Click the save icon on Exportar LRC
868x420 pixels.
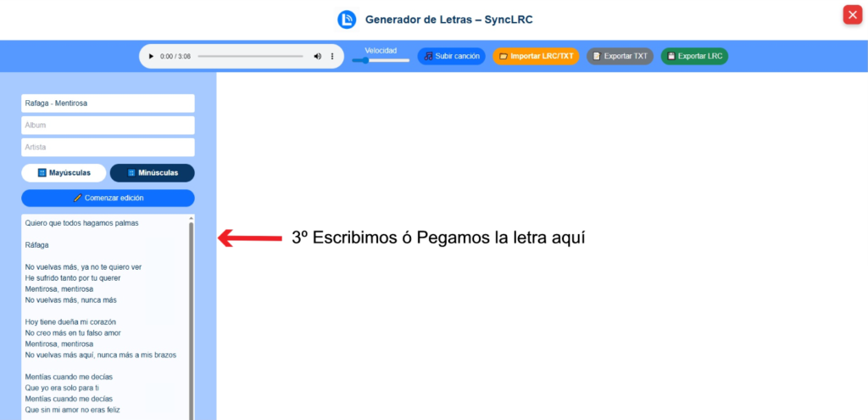tap(671, 56)
